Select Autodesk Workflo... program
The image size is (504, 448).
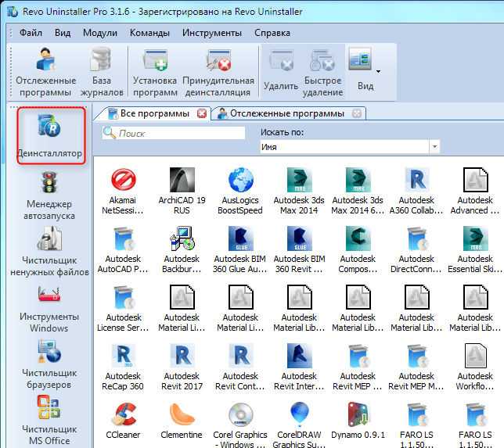coord(475,367)
